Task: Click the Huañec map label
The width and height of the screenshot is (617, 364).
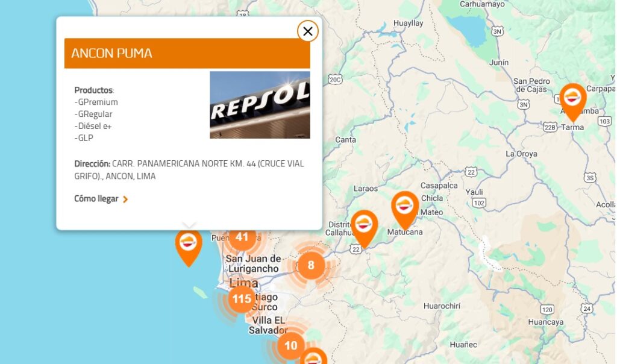Action: point(463,345)
